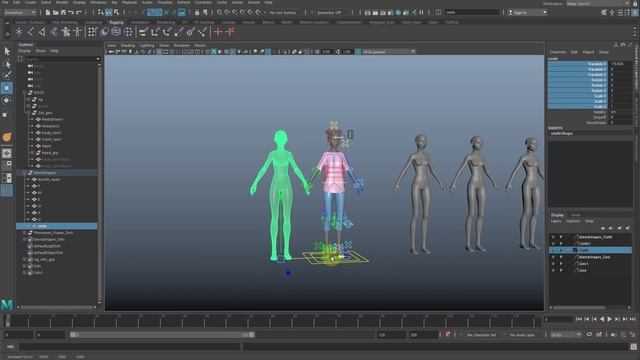
Task: Click the MEL command line input
Action: click(130, 347)
